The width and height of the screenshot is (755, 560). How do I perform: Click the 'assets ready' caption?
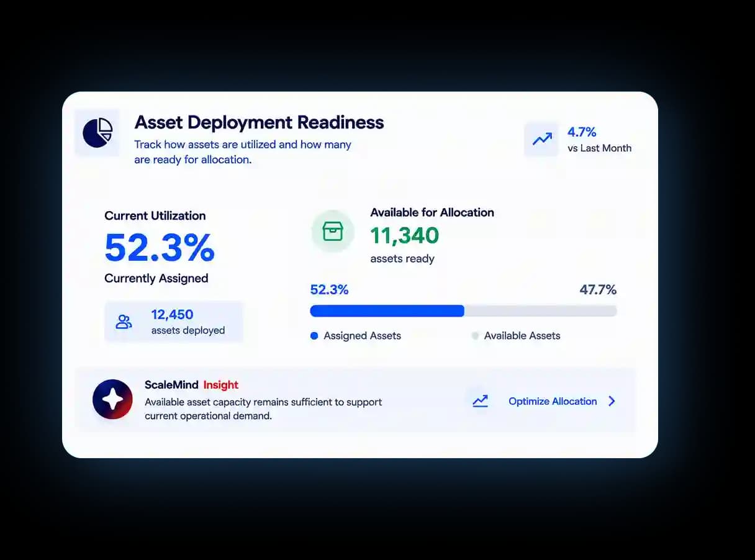[402, 259]
